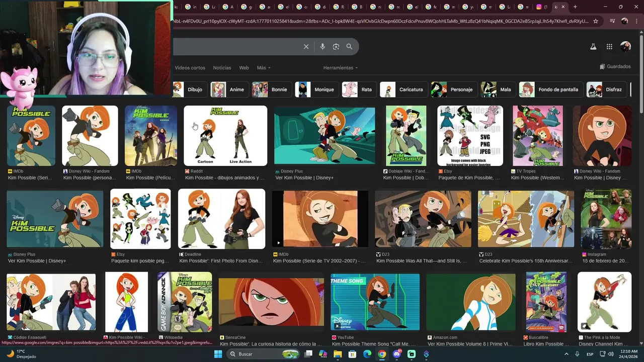The width and height of the screenshot is (644, 362).
Task: Select the Disfraz filter chip
Action: point(606,89)
